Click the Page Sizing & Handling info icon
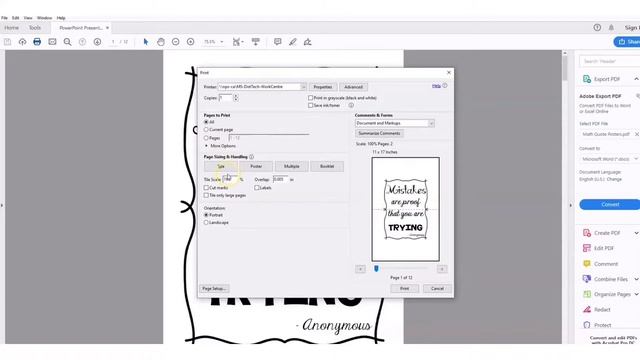Screen dimensions: 640x360 tap(251, 157)
